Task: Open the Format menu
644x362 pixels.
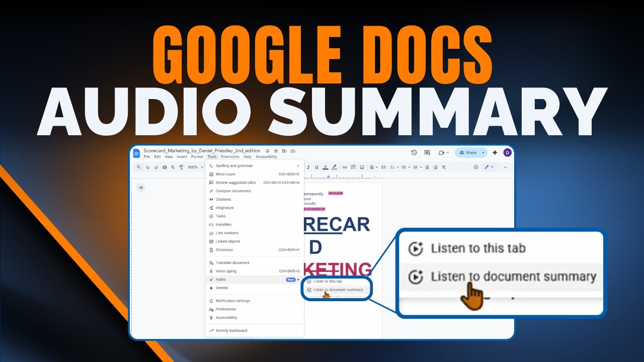Action: tap(197, 157)
